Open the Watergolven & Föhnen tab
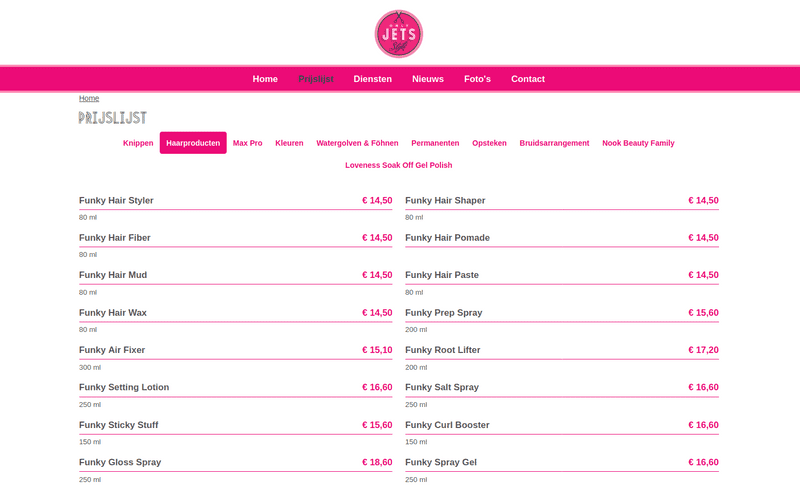This screenshot has width=800, height=494. pos(357,143)
